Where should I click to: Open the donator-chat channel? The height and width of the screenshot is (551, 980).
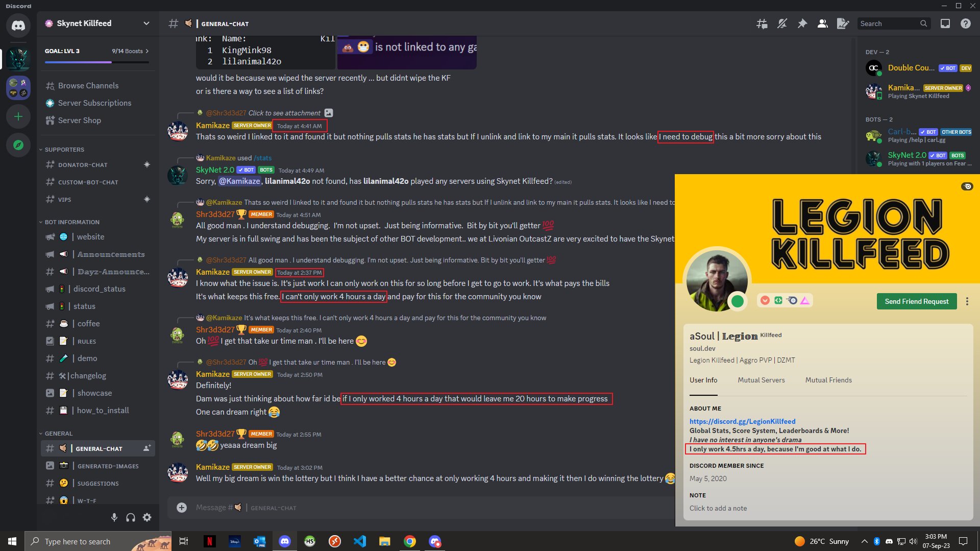97,165
